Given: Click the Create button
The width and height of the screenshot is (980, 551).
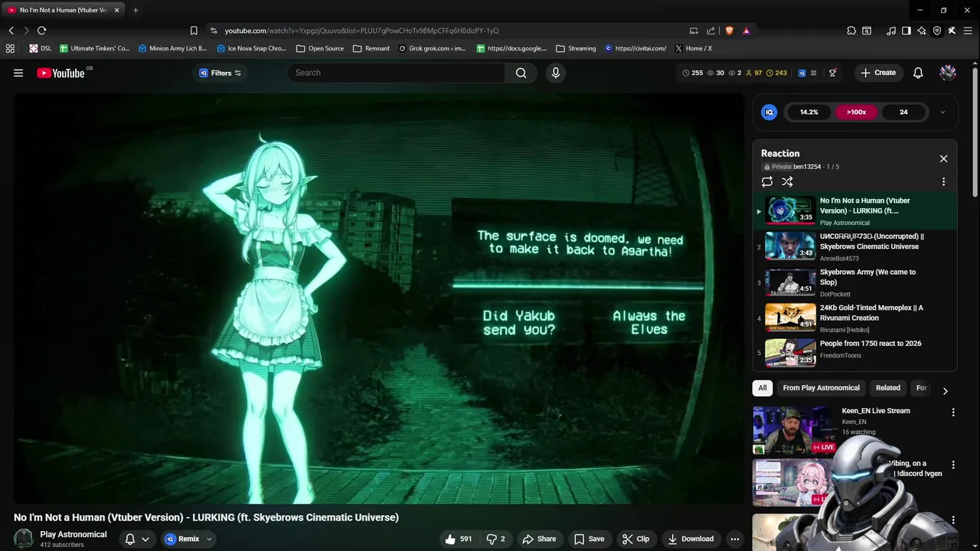Looking at the screenshot, I should (x=877, y=73).
